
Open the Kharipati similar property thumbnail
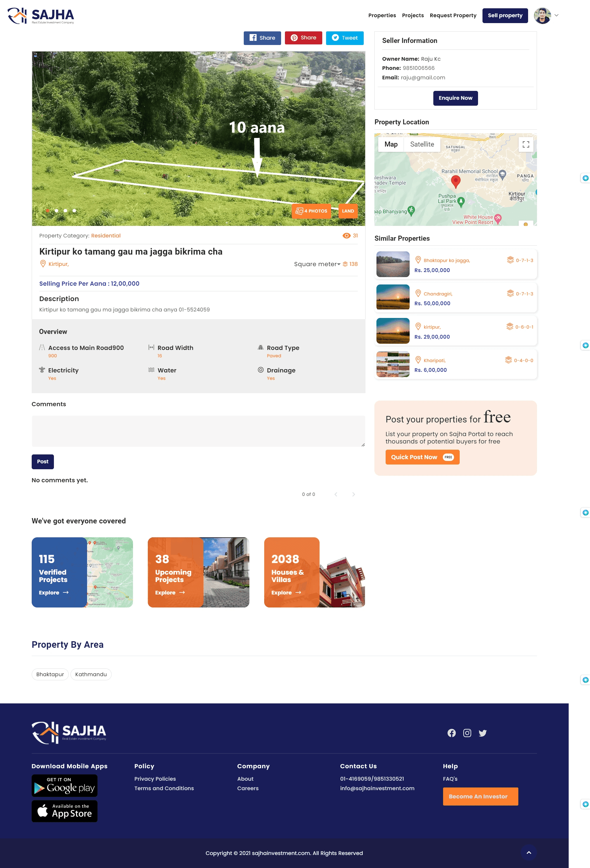coord(392,364)
